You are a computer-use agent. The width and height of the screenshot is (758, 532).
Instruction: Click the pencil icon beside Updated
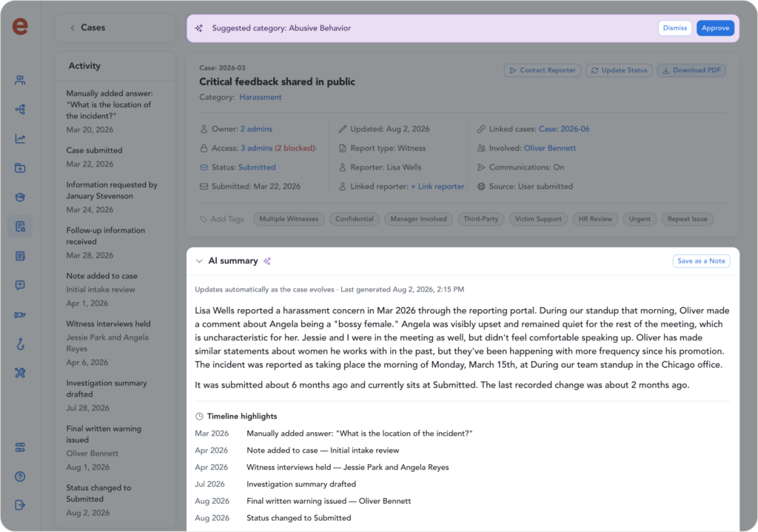342,129
